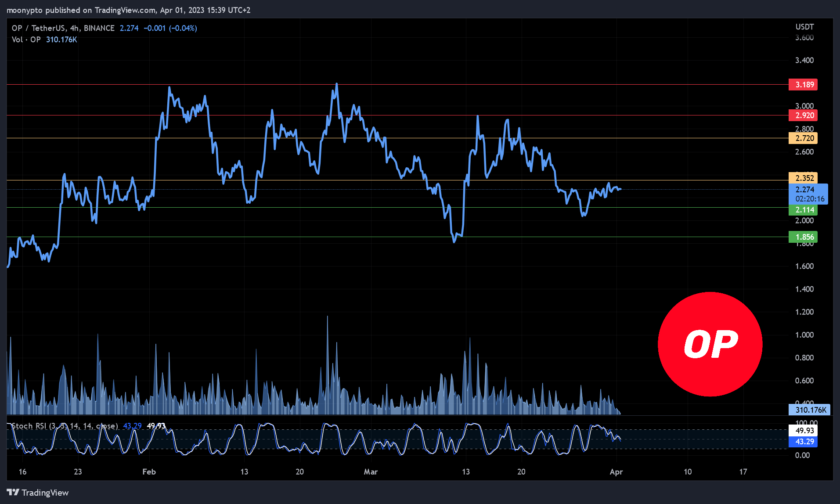Click the -0.001 (-0.04%) change value
This screenshot has height=504, width=840.
pyautogui.click(x=170, y=28)
